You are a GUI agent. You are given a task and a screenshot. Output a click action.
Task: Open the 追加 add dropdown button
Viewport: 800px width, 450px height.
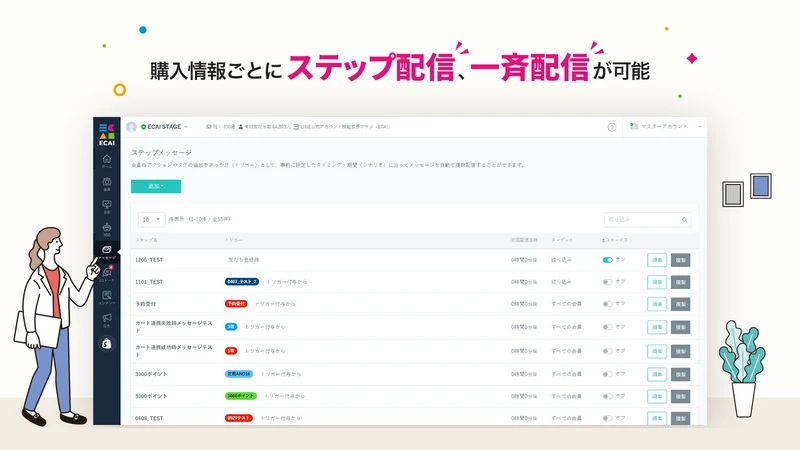point(156,186)
